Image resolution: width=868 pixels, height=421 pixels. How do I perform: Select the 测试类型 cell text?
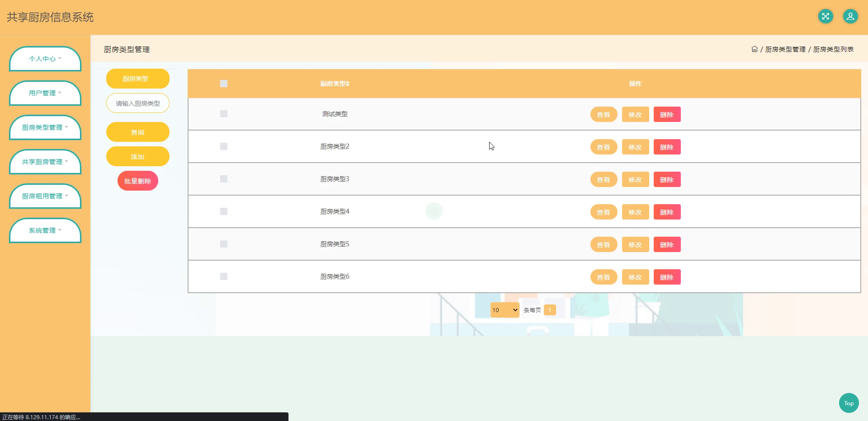point(335,114)
